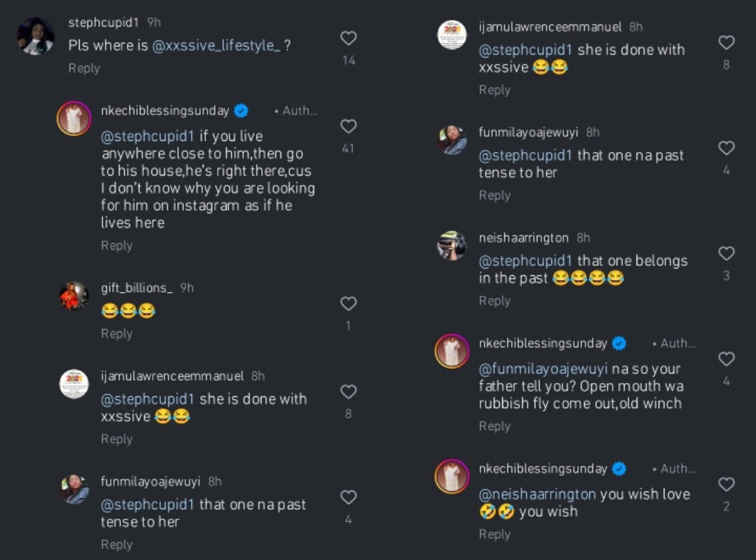This screenshot has width=756, height=560.
Task: Open gift_billions_ profile avatar
Action: point(74,297)
